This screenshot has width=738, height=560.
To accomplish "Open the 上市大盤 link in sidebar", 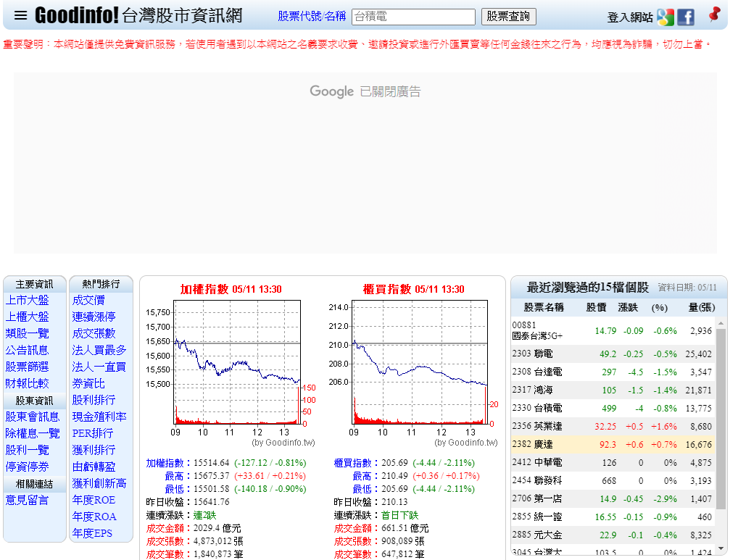I will [28, 300].
